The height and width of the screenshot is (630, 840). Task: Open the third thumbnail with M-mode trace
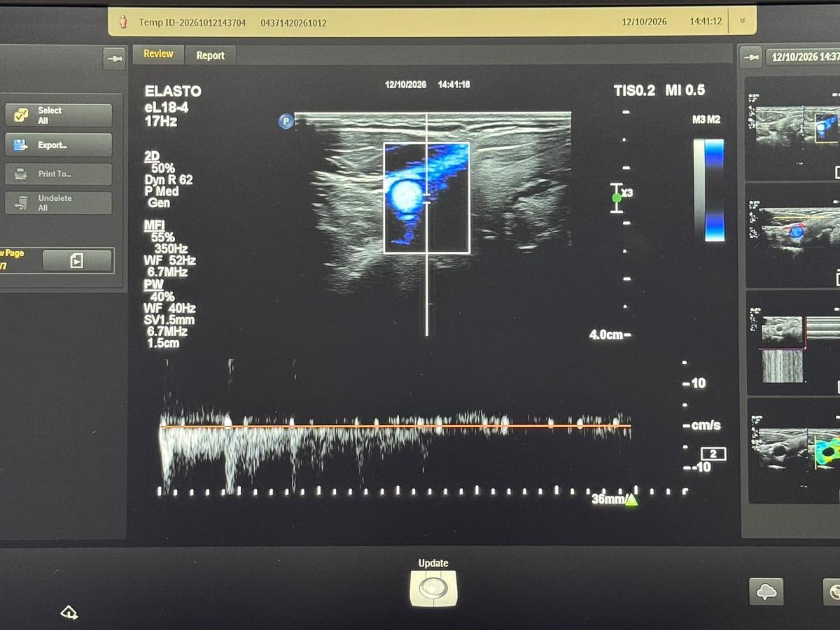coord(793,343)
